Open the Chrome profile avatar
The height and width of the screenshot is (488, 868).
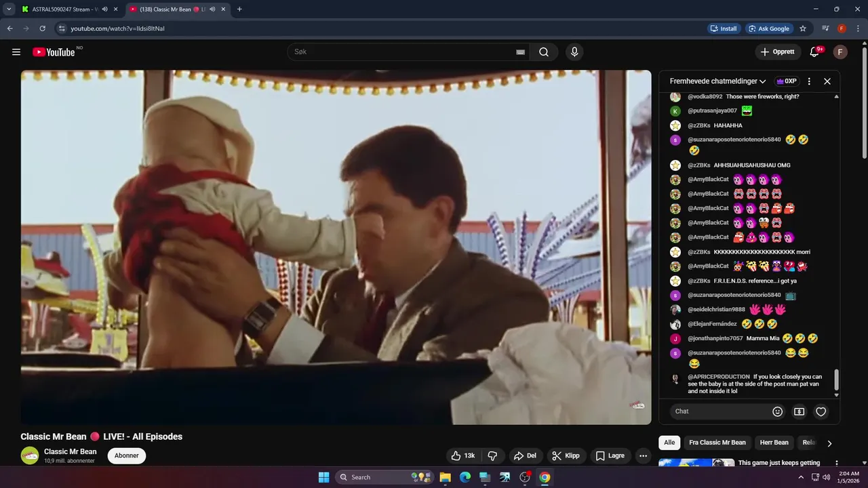(x=842, y=28)
